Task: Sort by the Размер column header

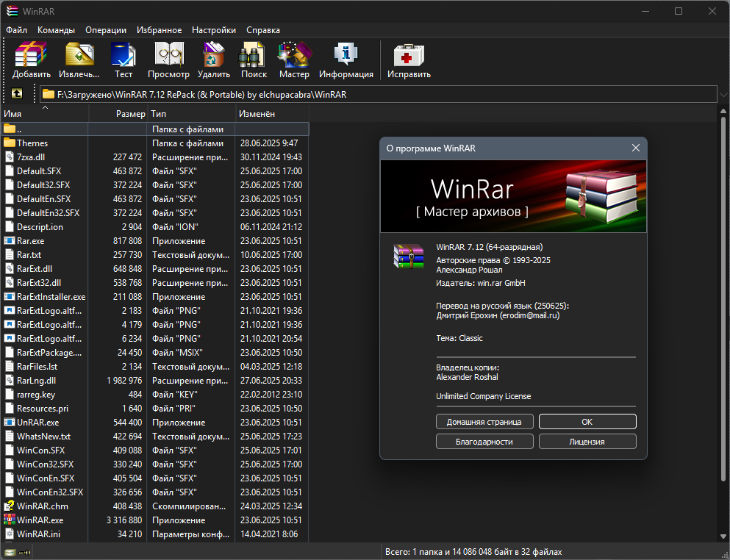Action: (118, 114)
